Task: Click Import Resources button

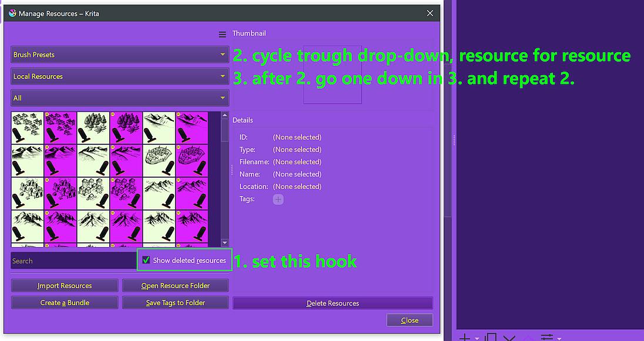Action: tap(65, 286)
